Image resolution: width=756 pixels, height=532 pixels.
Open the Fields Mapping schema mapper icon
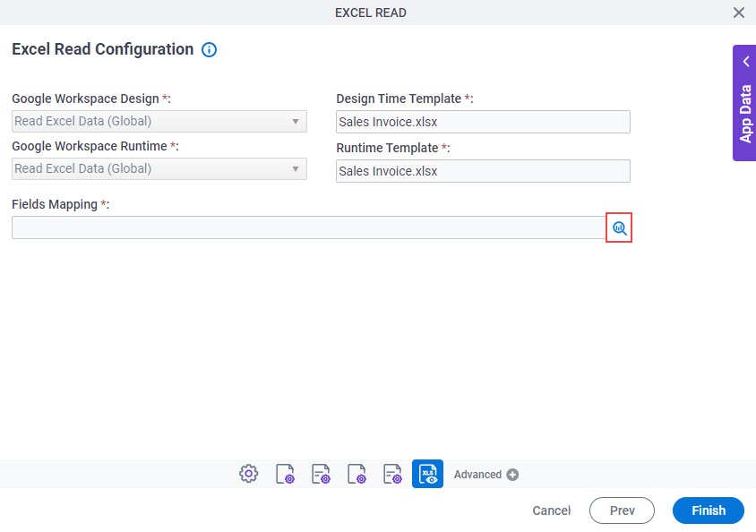click(619, 227)
